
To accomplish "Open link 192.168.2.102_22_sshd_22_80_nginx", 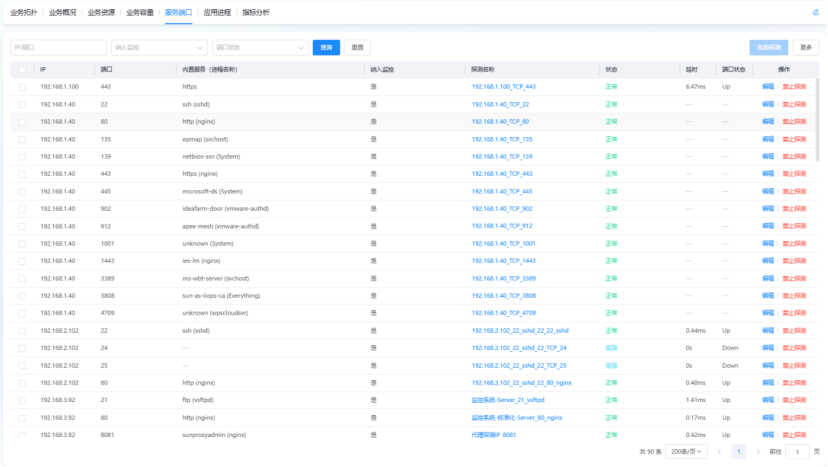I will click(x=521, y=383).
